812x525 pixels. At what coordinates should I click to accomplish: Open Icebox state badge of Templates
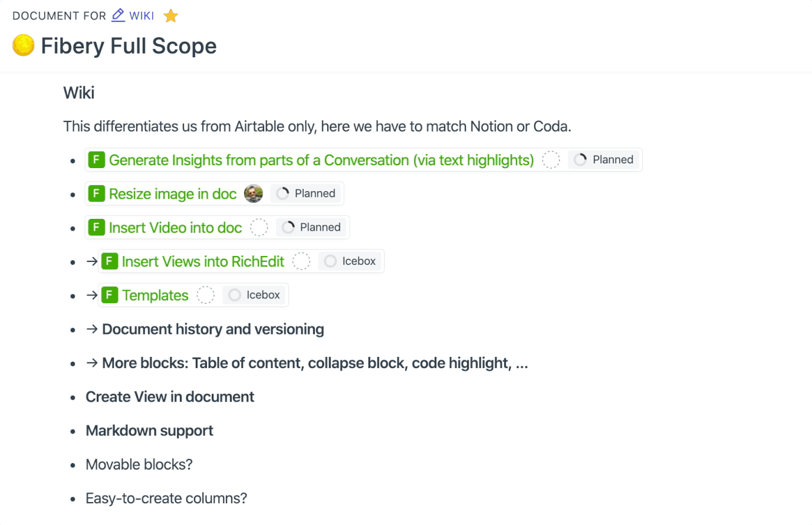pos(255,295)
